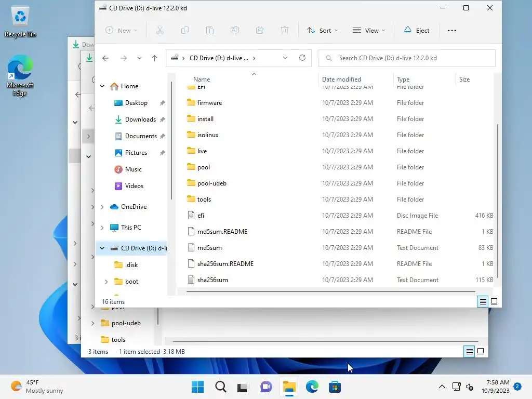Expand the boot folder tree node
Image resolution: width=532 pixels, height=399 pixels.
click(106, 282)
